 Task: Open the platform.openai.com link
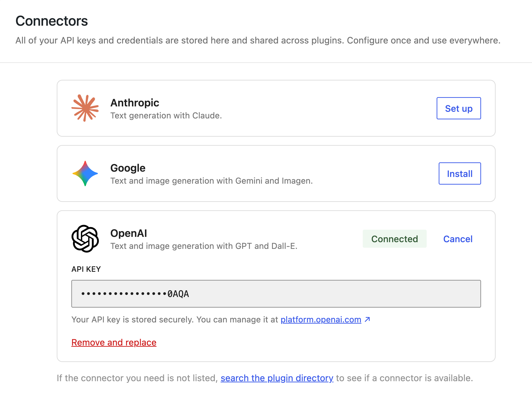(x=321, y=320)
